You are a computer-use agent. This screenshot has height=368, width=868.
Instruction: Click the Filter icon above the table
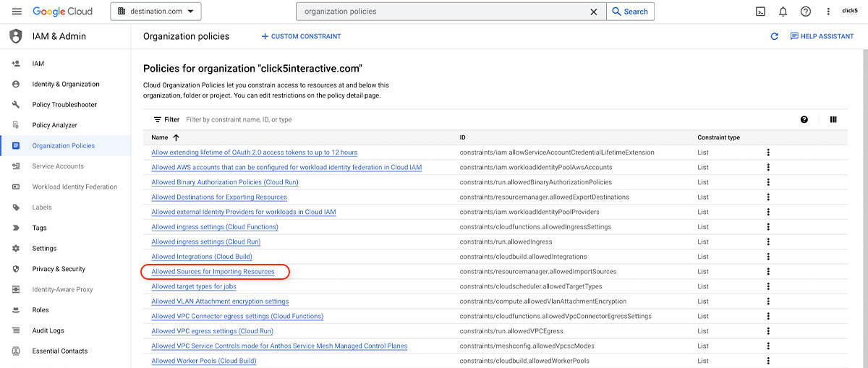tap(158, 119)
